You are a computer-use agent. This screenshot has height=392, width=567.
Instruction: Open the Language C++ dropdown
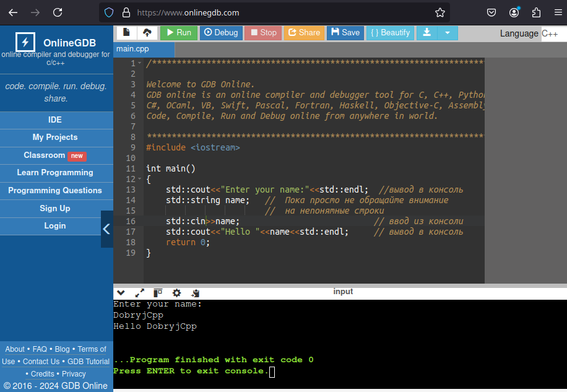[553, 33]
